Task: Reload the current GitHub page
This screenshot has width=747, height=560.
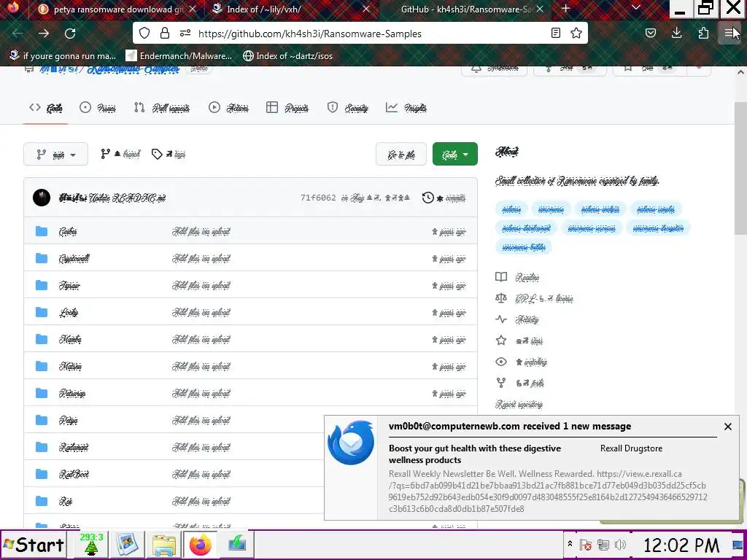Action: click(70, 34)
